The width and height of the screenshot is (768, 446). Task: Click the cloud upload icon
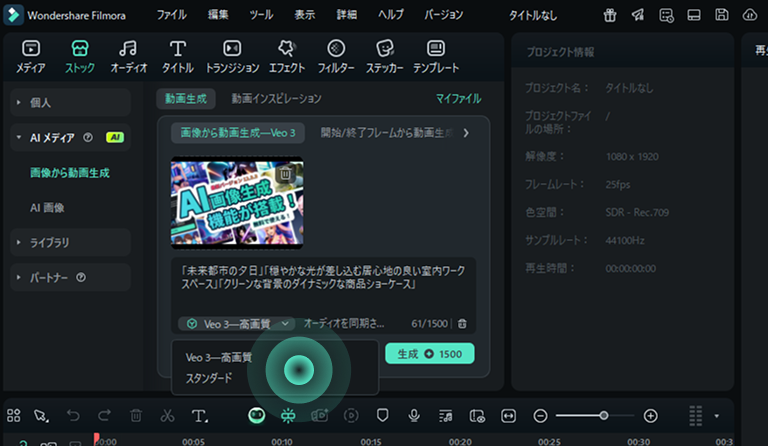point(750,15)
